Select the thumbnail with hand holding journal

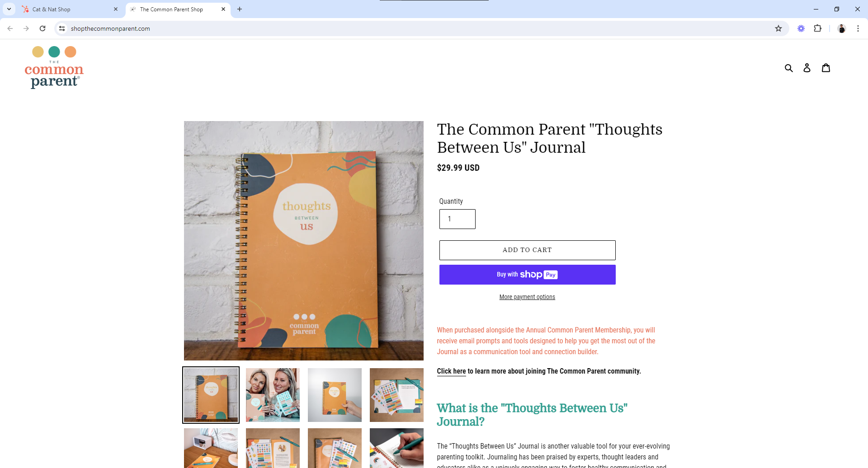tap(335, 395)
